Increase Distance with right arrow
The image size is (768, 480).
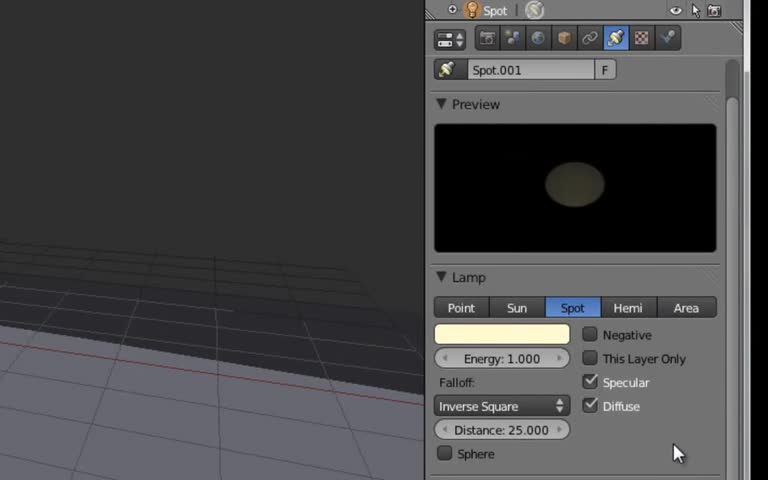(x=559, y=430)
